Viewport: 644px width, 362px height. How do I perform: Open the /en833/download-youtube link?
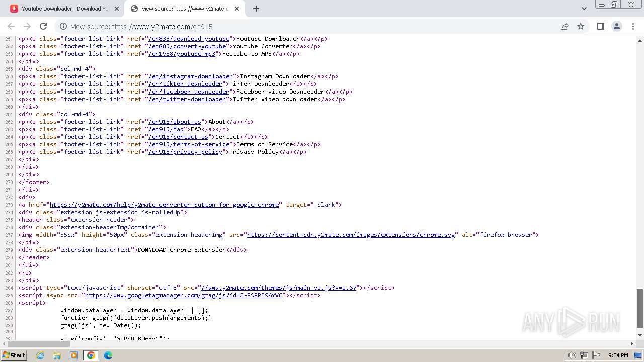pos(189,39)
